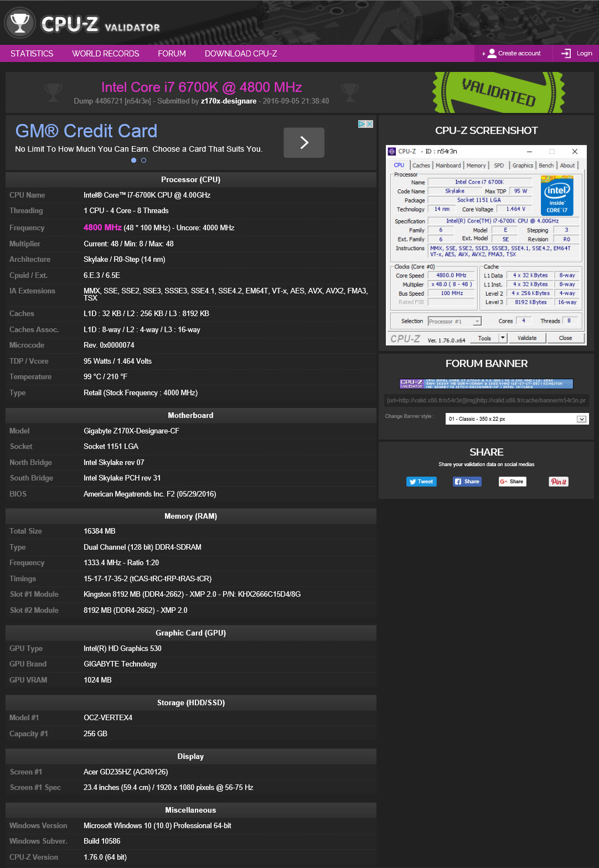599x868 pixels.
Task: Select the About tab in CPU-Z screenshot
Action: pyautogui.click(x=567, y=166)
